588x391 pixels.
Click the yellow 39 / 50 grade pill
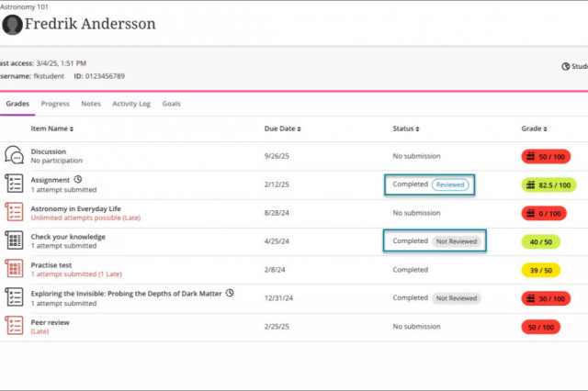pos(541,270)
